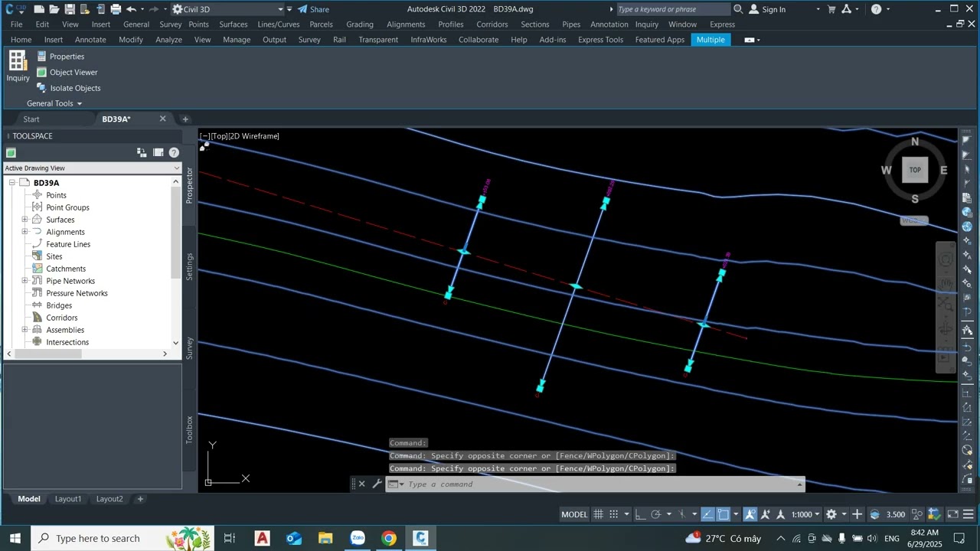Click Isolate Objects in the ribbon
The height and width of the screenshot is (551, 980).
69,88
